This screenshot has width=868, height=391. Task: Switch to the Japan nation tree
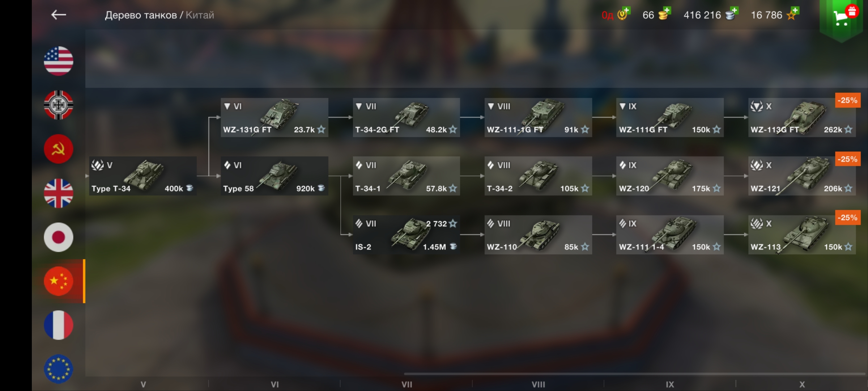(59, 237)
